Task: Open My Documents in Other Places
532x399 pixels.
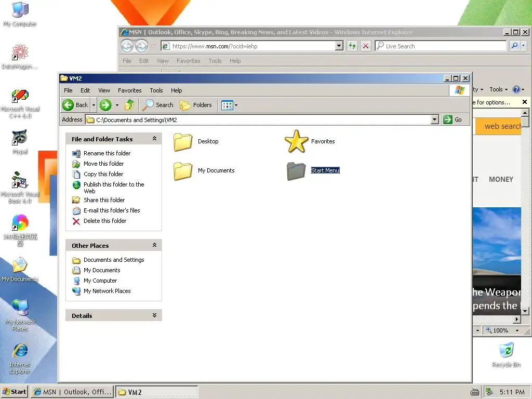Action: point(102,270)
